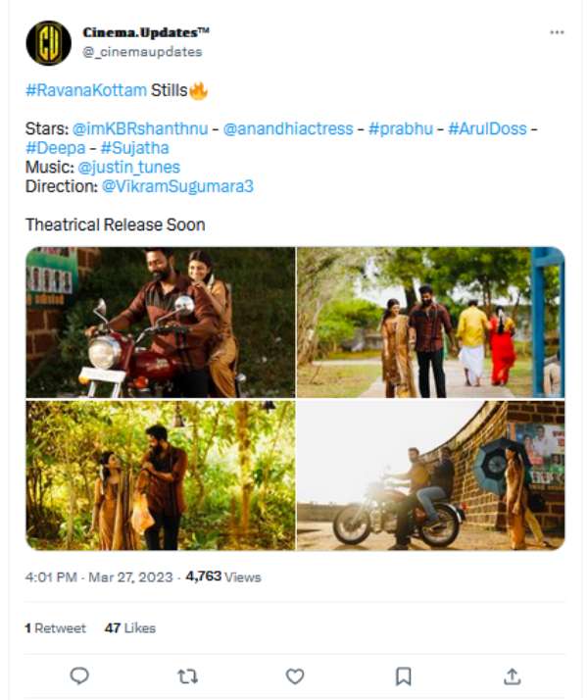This screenshot has height=700, width=588.
Task: Open the share tweet icon
Action: point(511,675)
